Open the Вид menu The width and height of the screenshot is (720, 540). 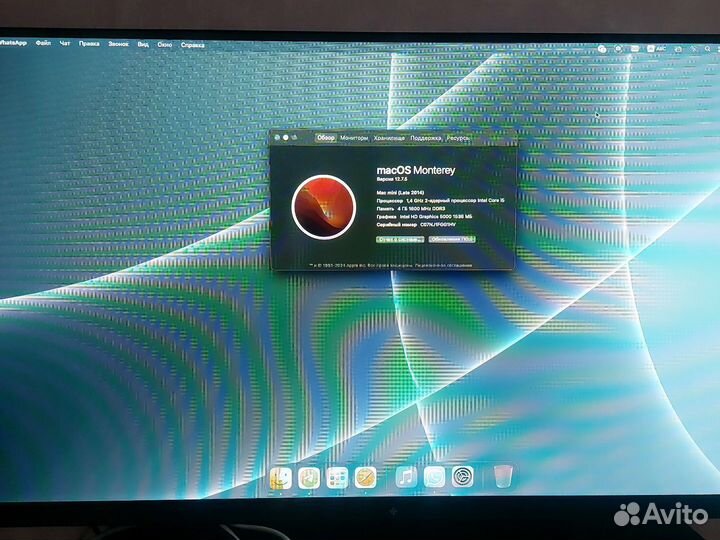coord(143,45)
